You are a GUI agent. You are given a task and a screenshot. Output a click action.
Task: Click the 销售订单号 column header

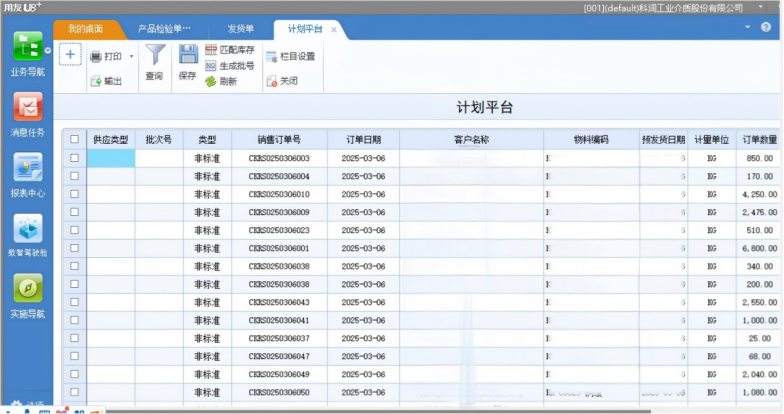pyautogui.click(x=280, y=140)
